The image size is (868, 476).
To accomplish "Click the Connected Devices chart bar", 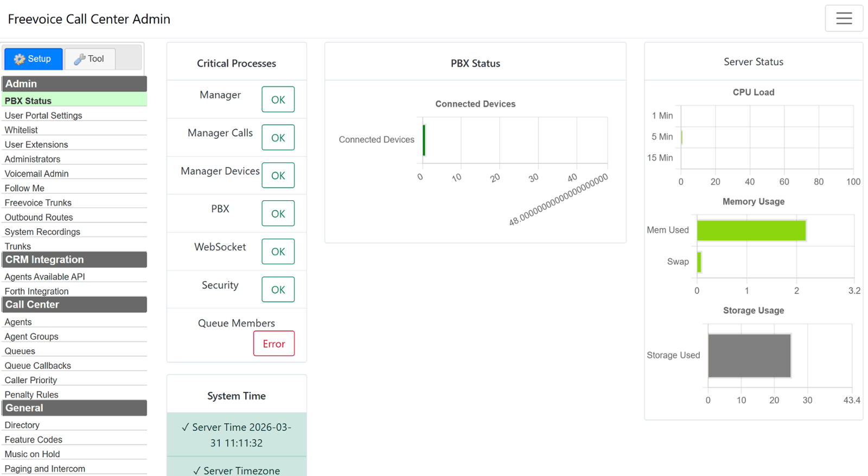I will pos(424,140).
